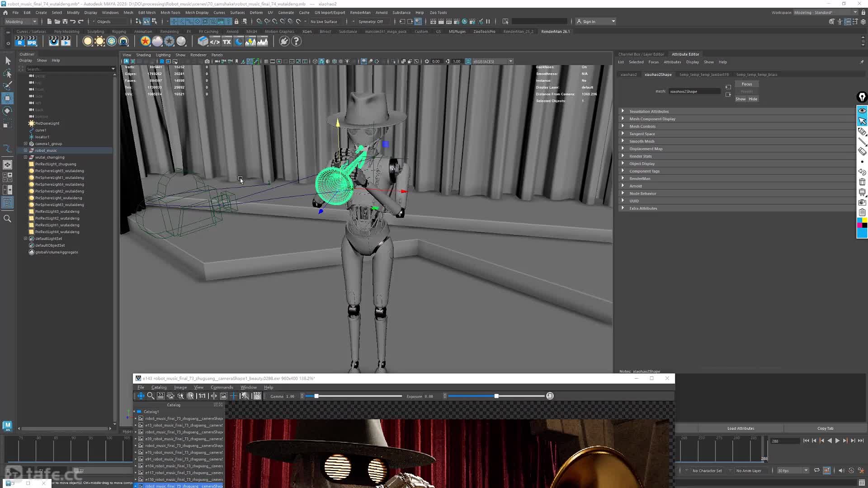868x488 pixels.
Task: Launch the IPR render shelf icon
Action: 32,42
